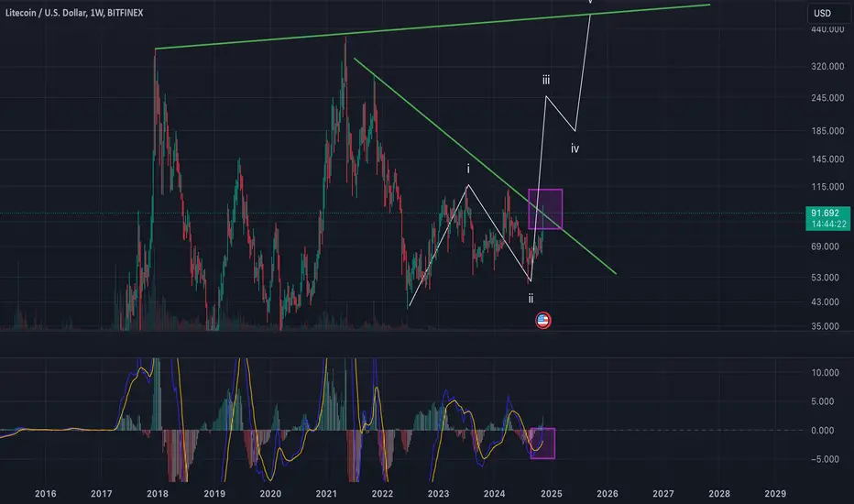
Task: Click the 2019 time axis label
Action: click(x=214, y=494)
